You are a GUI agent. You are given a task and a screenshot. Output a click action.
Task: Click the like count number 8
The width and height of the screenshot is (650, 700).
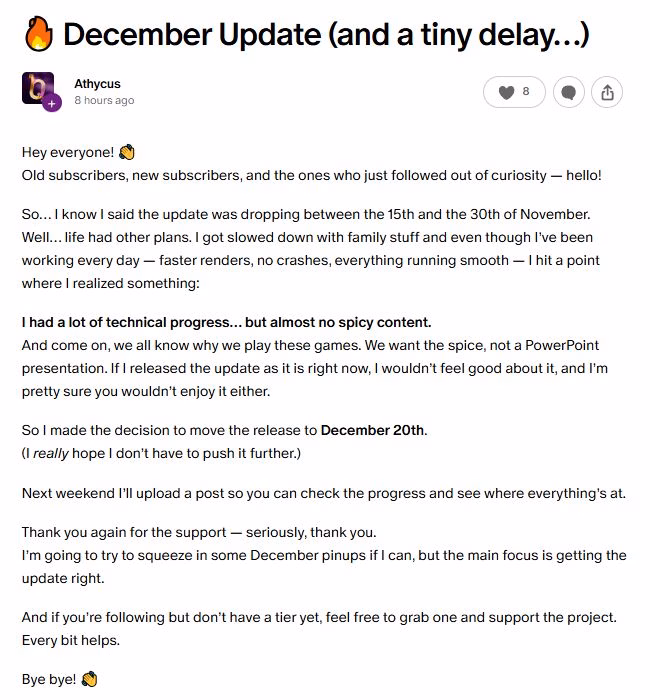(526, 92)
